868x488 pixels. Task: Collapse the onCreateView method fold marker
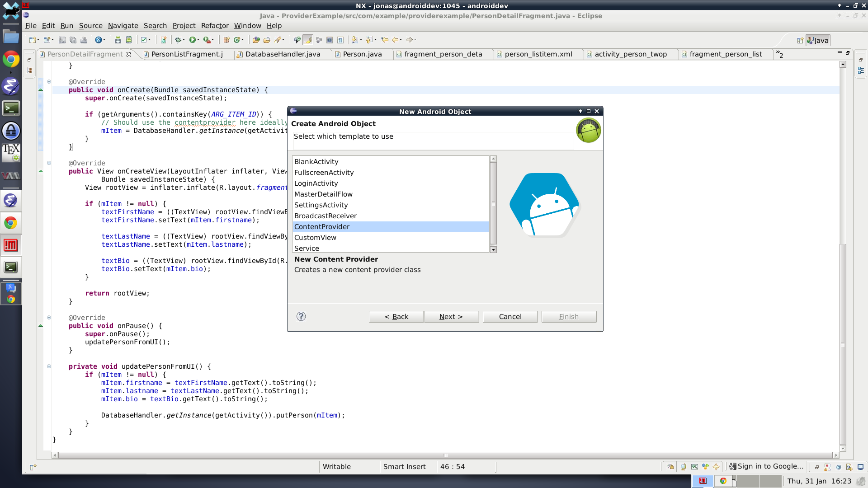point(49,163)
